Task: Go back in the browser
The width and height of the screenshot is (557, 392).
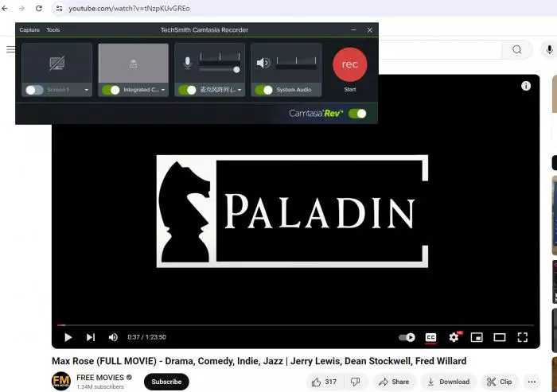Action: 5,8
